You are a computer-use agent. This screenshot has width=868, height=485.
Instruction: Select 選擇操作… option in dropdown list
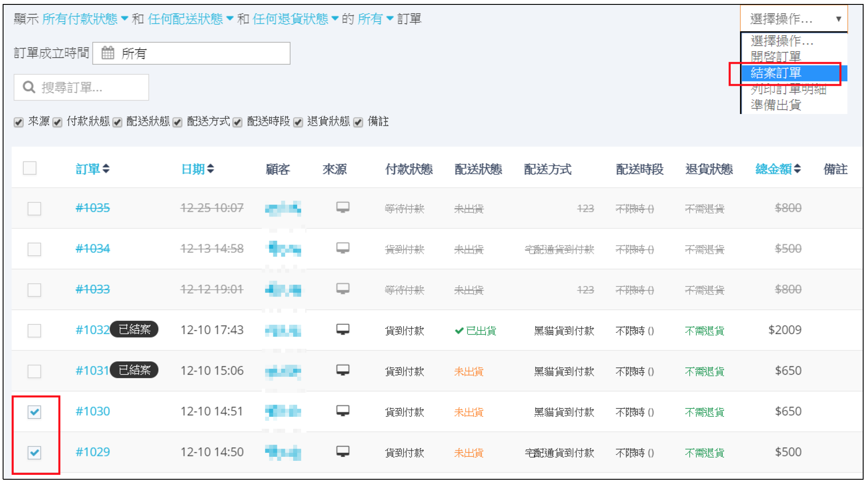794,41
